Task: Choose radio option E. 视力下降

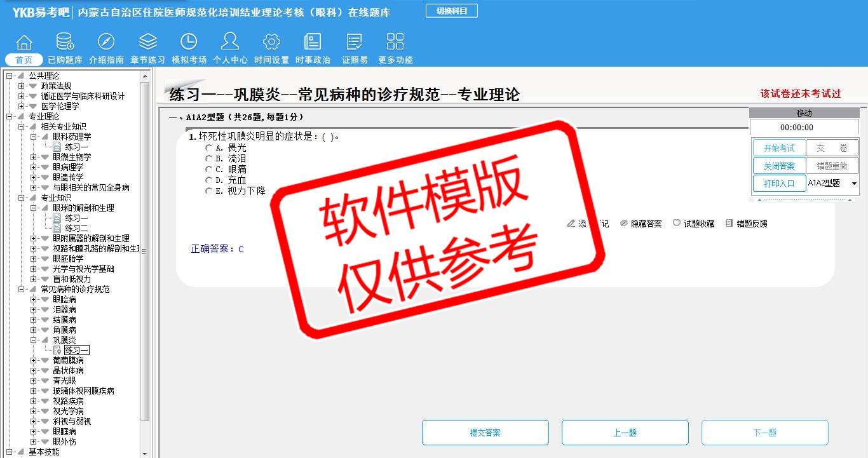Action: 209,191
